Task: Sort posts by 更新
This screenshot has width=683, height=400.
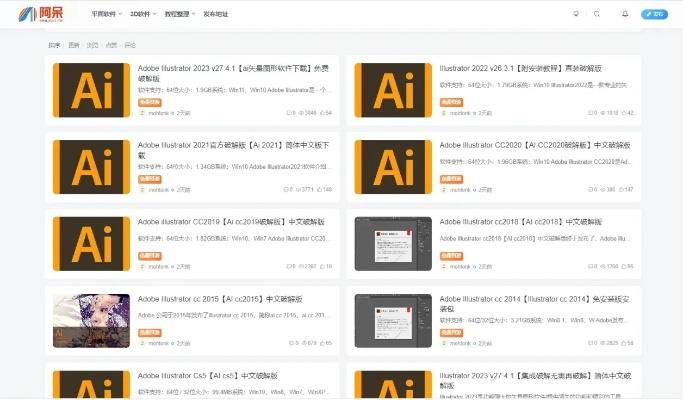Action: coord(74,45)
